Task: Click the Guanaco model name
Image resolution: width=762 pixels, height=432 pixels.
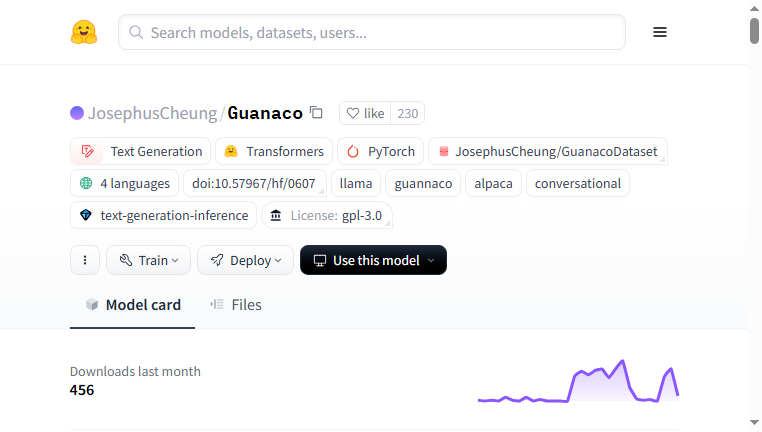Action: [x=265, y=113]
